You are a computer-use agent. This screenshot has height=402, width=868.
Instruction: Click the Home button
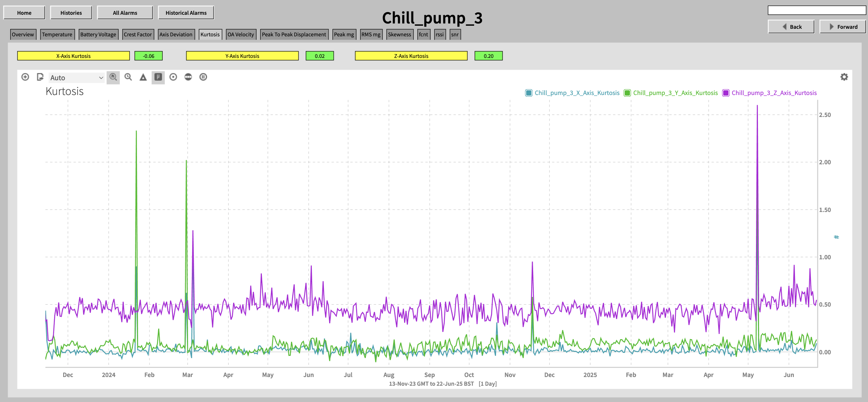24,13
